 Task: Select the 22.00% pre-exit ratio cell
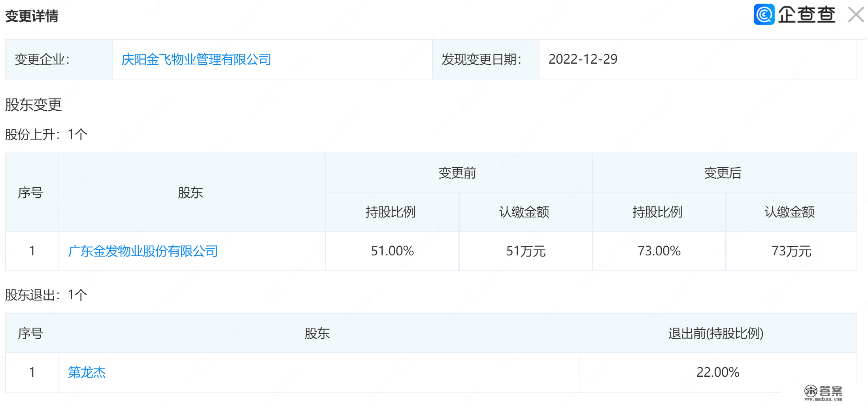(718, 372)
